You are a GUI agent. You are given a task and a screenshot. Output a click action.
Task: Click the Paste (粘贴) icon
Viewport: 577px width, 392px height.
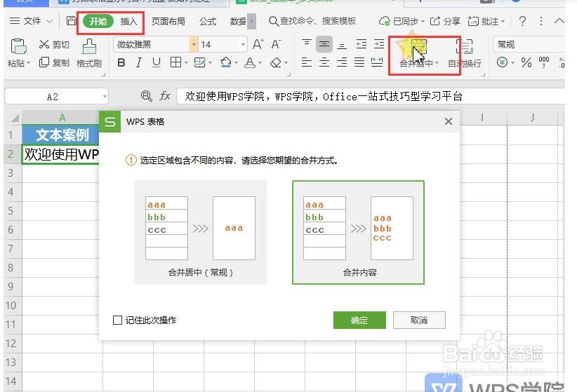(x=18, y=46)
